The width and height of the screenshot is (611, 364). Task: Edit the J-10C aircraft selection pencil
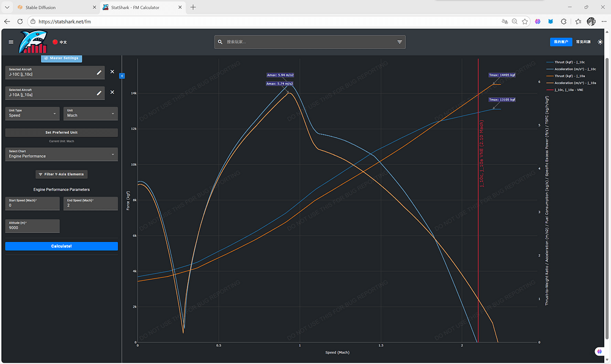click(100, 72)
